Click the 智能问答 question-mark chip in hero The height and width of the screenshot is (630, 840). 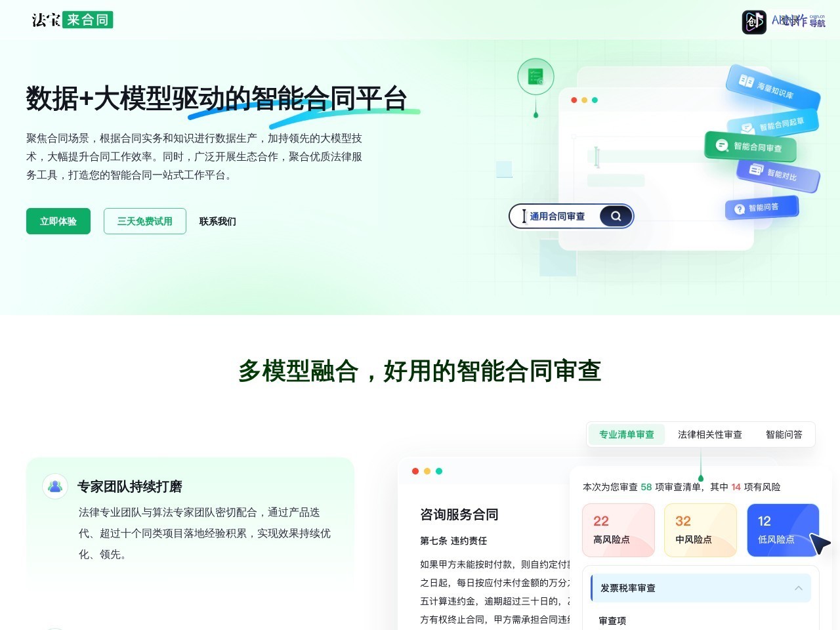(762, 207)
